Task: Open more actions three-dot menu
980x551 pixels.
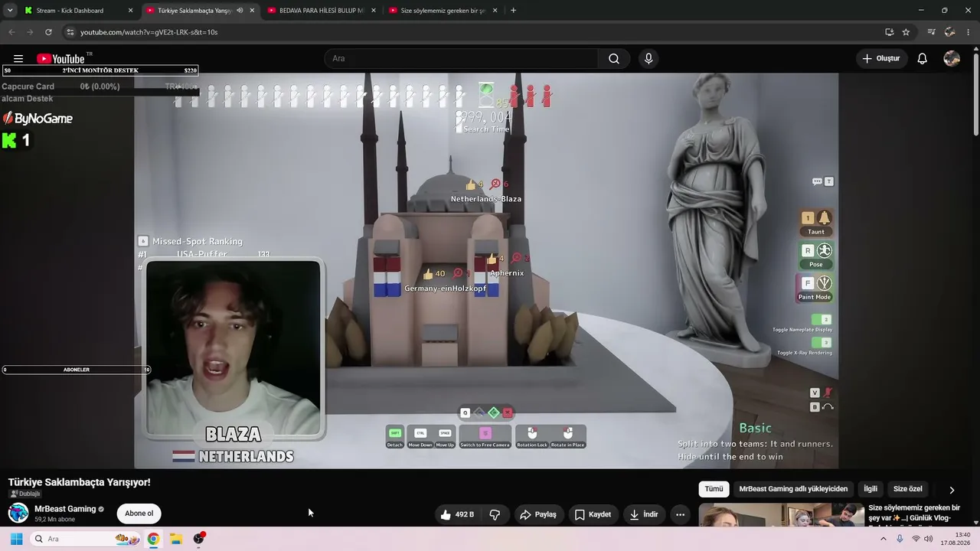Action: click(x=680, y=514)
